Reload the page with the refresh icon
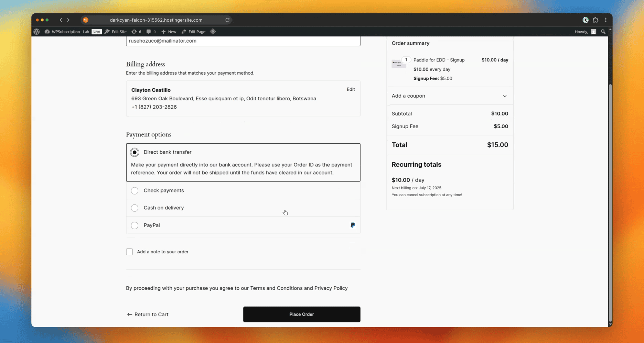 tap(227, 20)
